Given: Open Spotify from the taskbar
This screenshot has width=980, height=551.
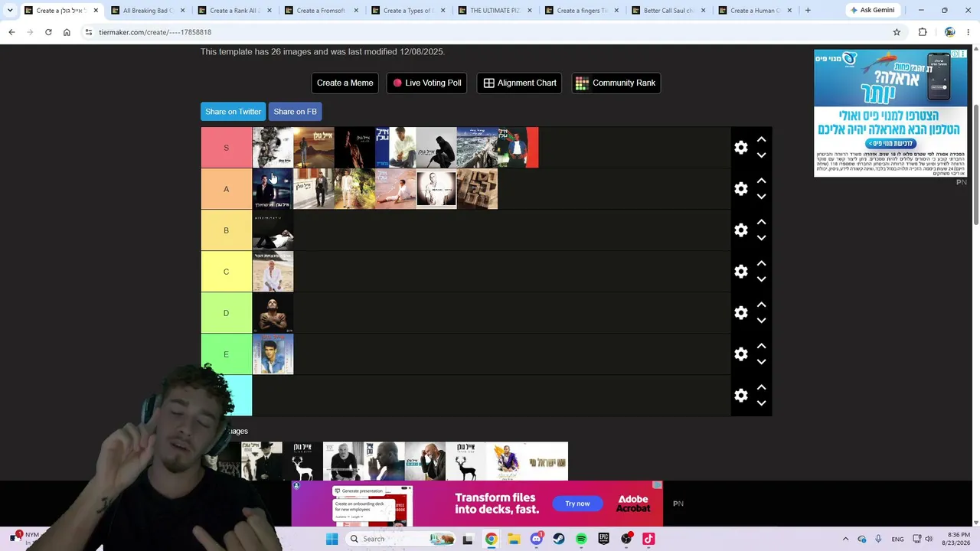Looking at the screenshot, I should 581,539.
